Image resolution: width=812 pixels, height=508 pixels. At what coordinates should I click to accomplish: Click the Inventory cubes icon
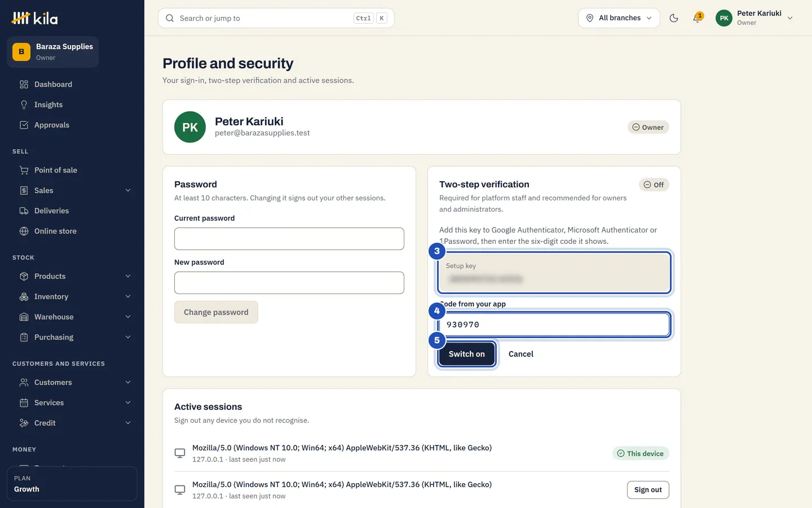pos(24,296)
